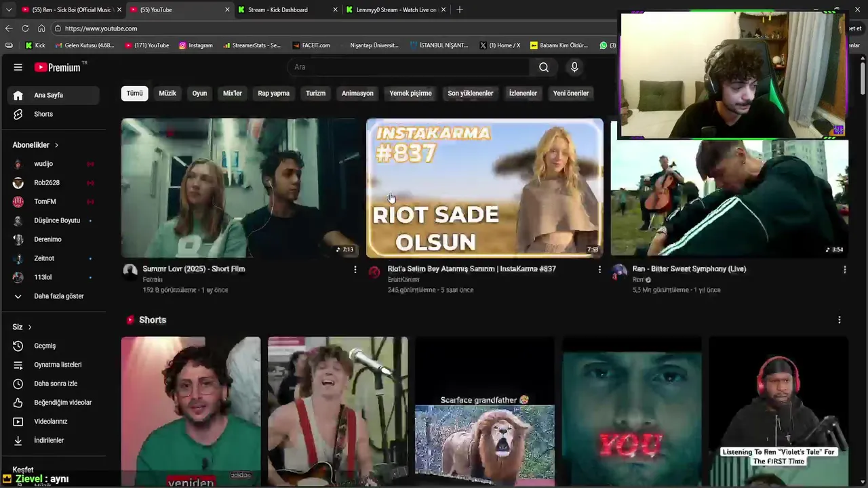
Task: Start voice search with microphone icon
Action: point(574,67)
